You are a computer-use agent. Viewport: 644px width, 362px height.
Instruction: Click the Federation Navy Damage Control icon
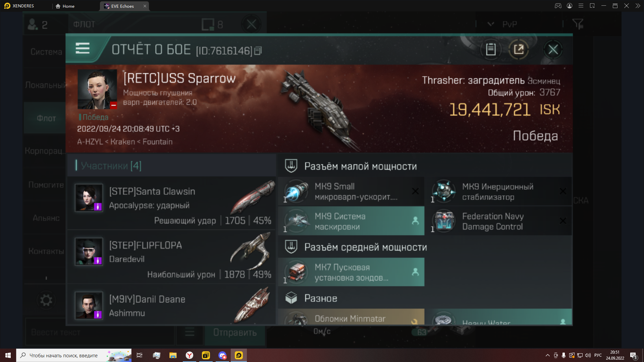444,221
